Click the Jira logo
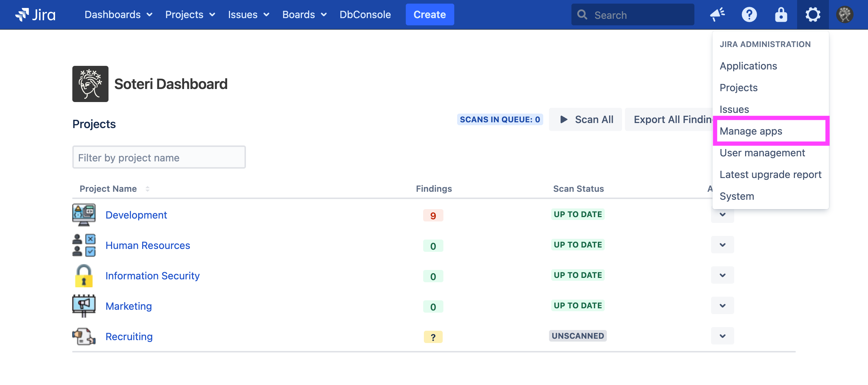 [x=35, y=15]
